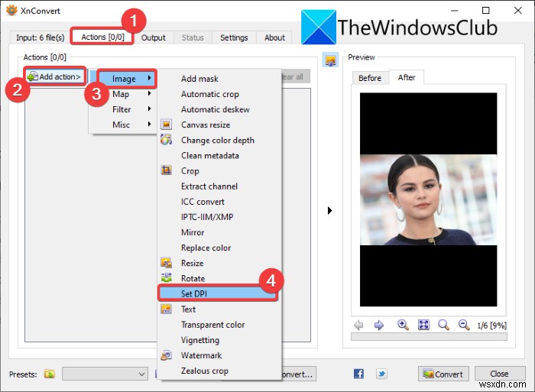Zoom in on the preview image
This screenshot has width=535, height=392.
pyautogui.click(x=403, y=325)
